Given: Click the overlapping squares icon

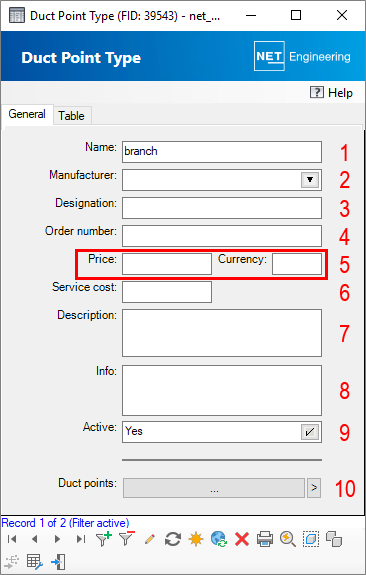Looking at the screenshot, I should click(x=334, y=539).
